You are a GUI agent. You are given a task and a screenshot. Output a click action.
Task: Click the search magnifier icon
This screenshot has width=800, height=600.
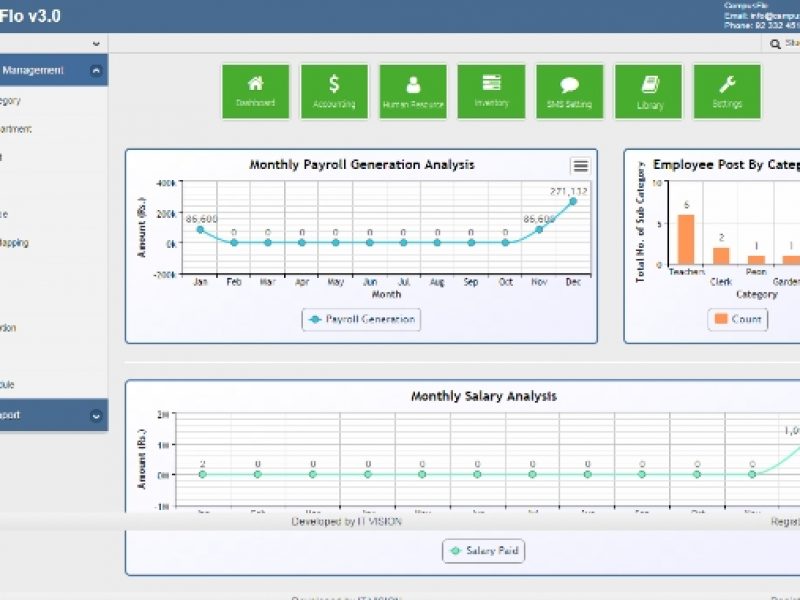pos(775,44)
